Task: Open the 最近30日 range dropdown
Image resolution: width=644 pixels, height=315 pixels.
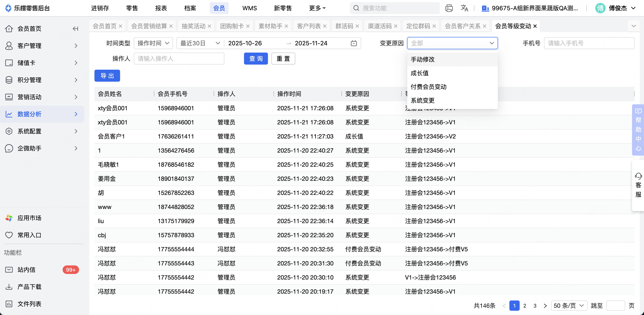Action: [x=200, y=43]
